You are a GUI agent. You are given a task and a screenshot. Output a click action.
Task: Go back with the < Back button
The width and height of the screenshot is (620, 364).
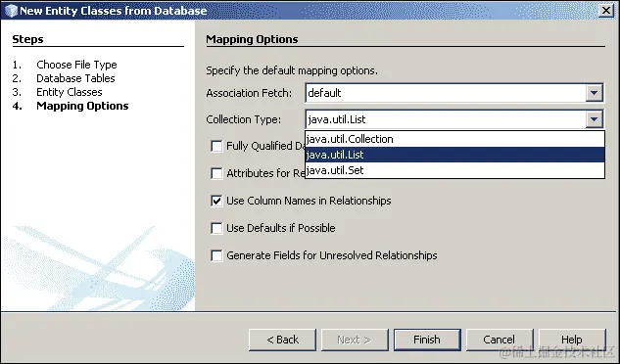(x=282, y=340)
